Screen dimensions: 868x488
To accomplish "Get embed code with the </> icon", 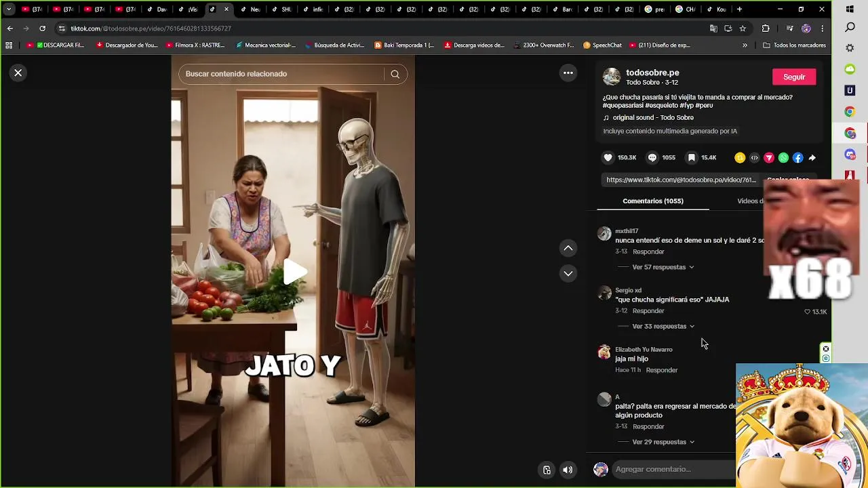I will pyautogui.click(x=754, y=157).
